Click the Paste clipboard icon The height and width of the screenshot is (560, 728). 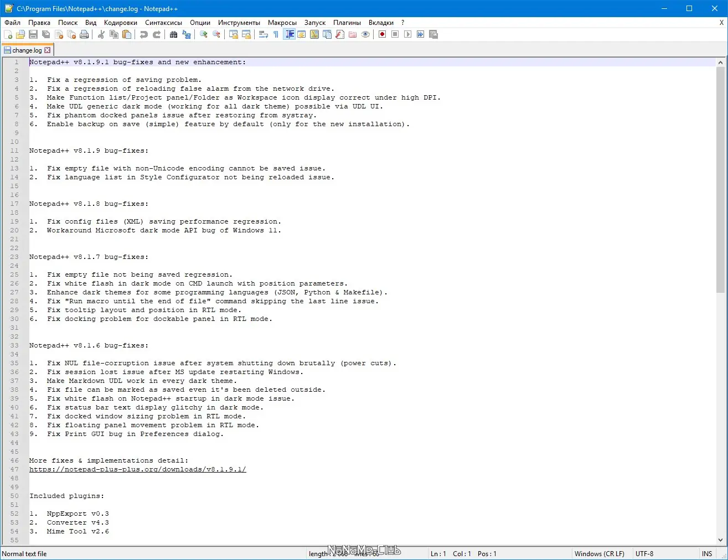(x=127, y=34)
